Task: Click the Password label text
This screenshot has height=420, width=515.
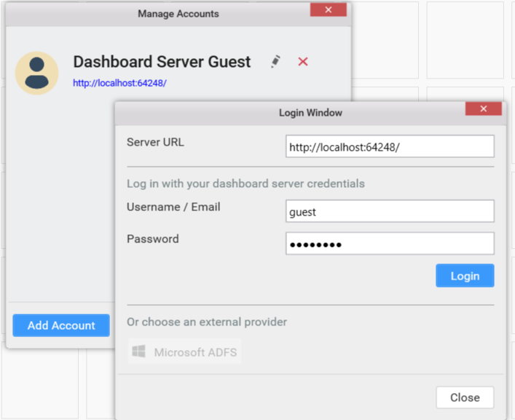Action: click(152, 239)
